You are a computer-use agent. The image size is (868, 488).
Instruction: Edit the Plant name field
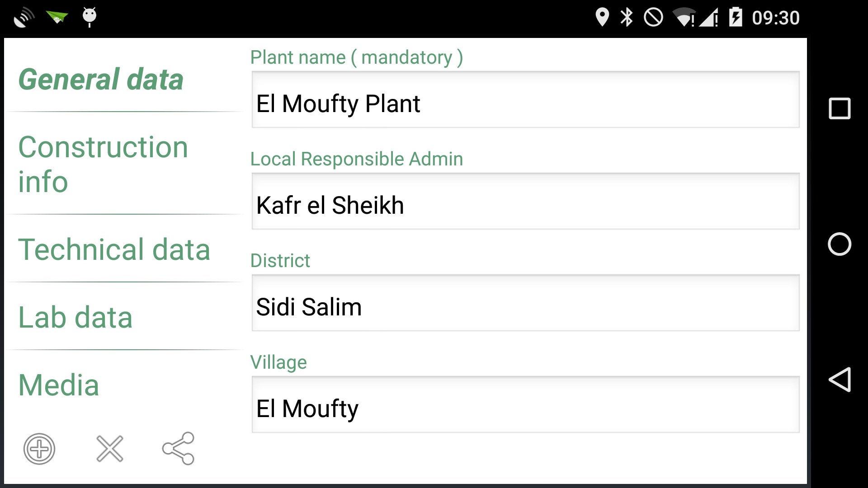525,99
